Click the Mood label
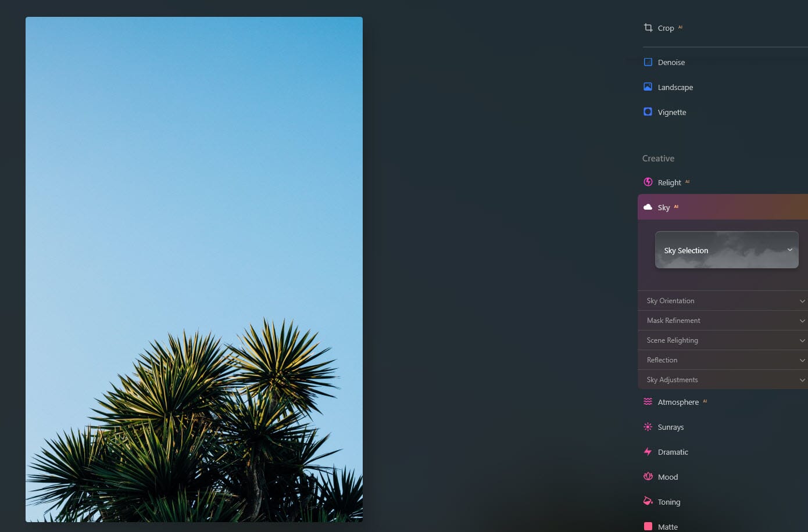808x532 pixels. tap(668, 477)
